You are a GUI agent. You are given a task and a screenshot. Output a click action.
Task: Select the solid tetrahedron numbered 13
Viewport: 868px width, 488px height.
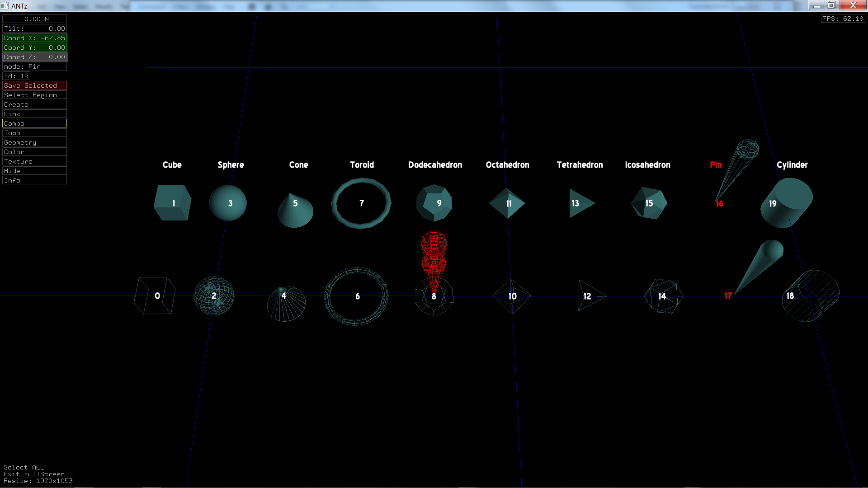pyautogui.click(x=580, y=203)
